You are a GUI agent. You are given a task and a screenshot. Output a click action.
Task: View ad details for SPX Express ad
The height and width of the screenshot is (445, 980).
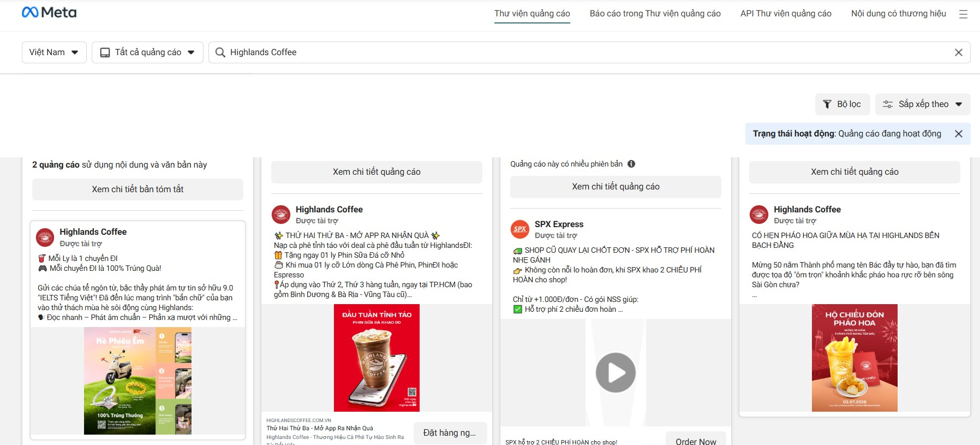point(616,187)
